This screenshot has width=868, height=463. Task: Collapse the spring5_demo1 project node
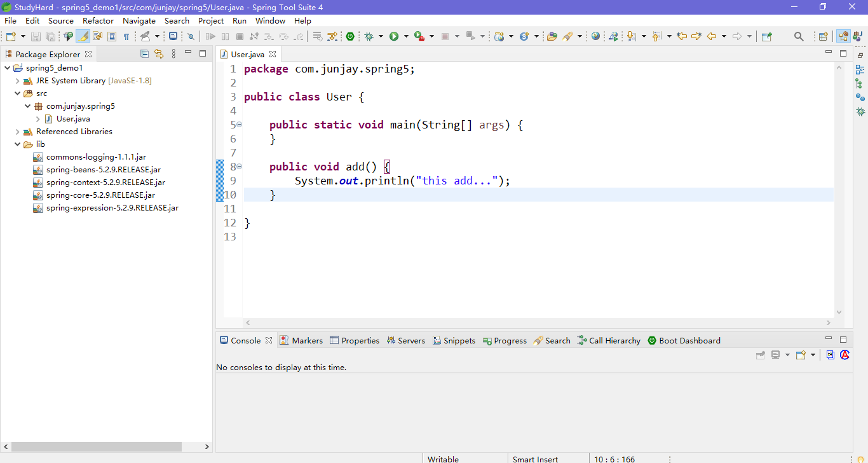[8, 67]
